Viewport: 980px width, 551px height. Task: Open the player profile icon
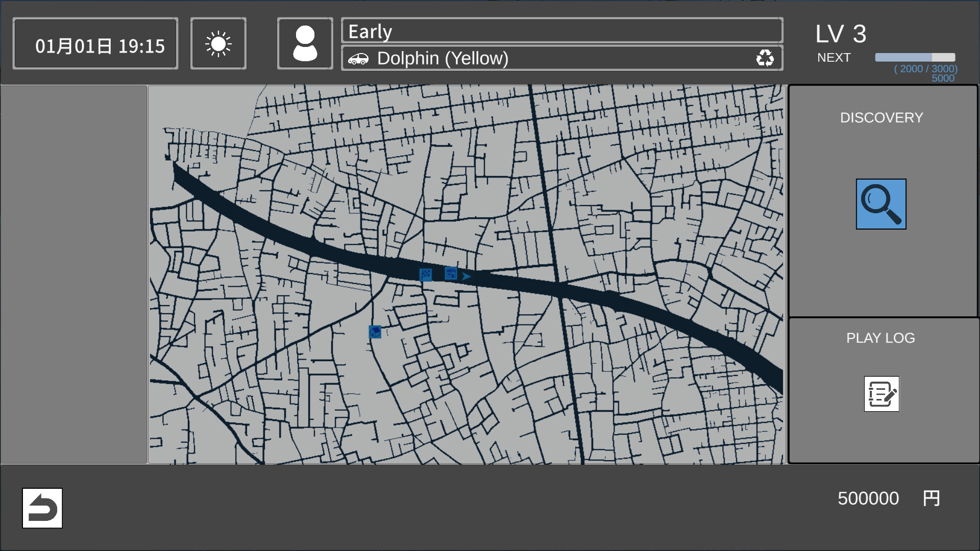(x=305, y=43)
